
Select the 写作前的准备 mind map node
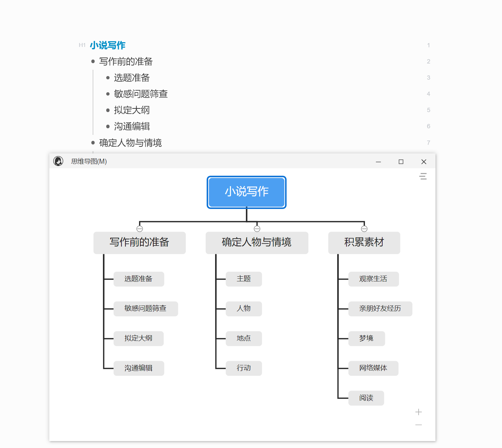[x=140, y=243]
